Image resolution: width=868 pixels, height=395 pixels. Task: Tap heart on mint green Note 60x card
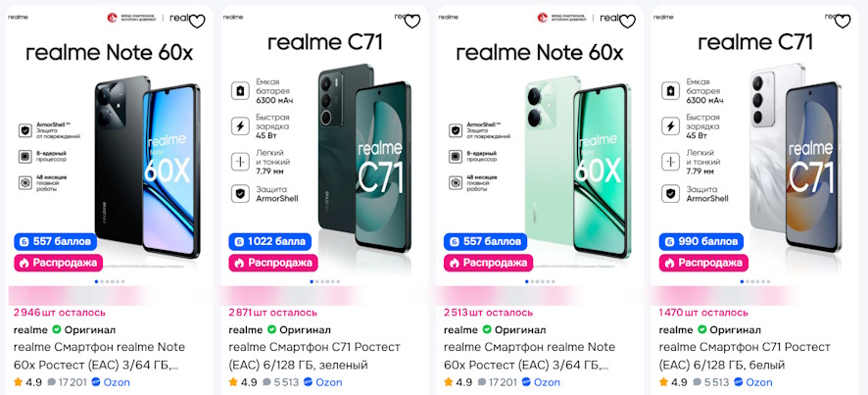(627, 21)
